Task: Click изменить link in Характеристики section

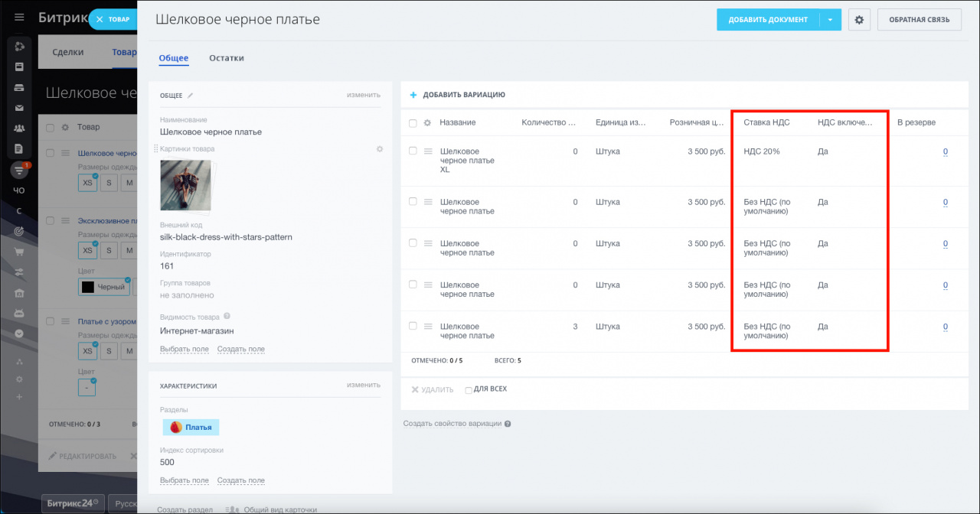Action: pyautogui.click(x=363, y=385)
